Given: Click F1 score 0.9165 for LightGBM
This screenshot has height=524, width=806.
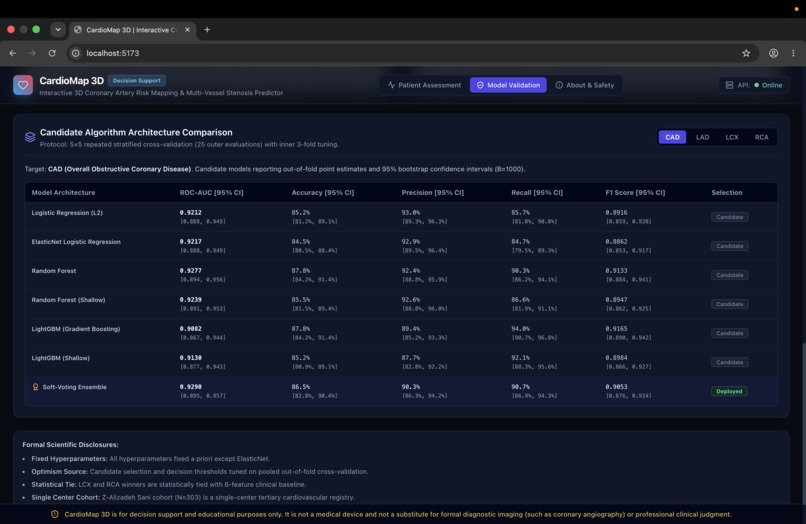Looking at the screenshot, I should tap(616, 329).
